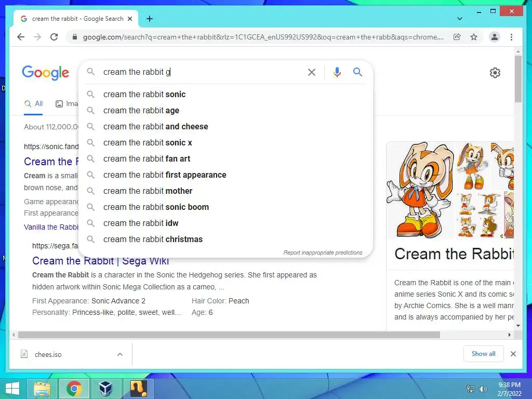
Task: Click the vertical scrollbar down arrow
Action: click(518, 326)
